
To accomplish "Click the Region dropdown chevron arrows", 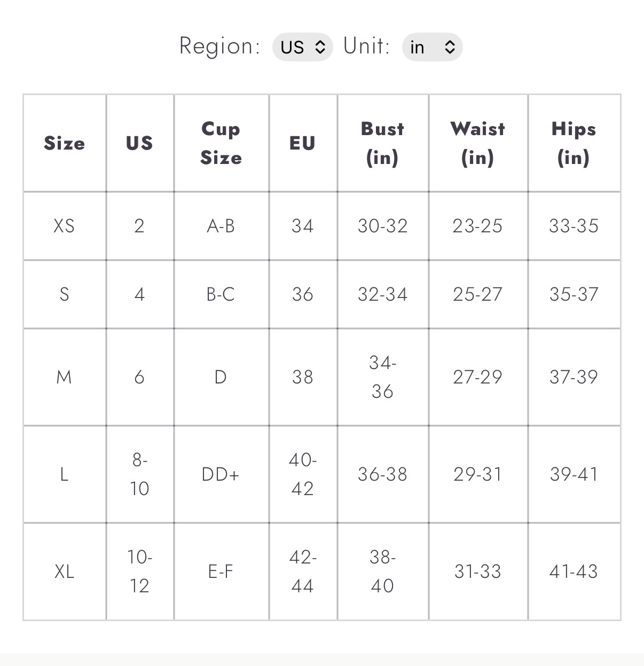I will (320, 47).
